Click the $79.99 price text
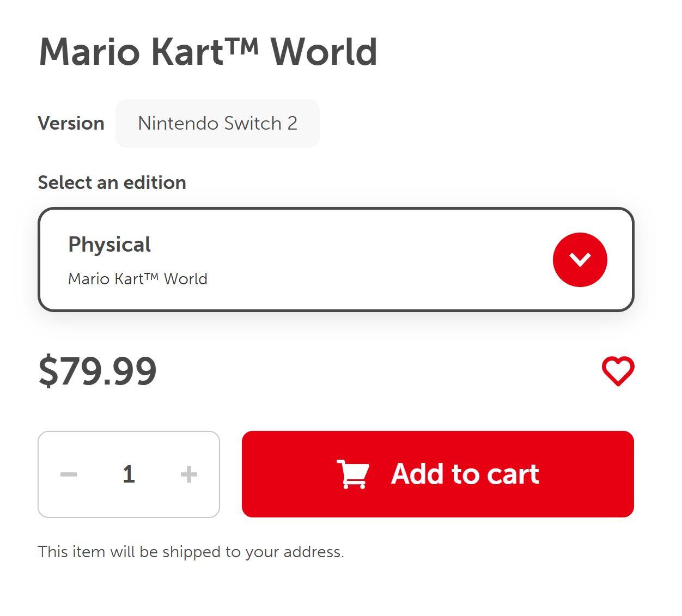 [x=98, y=371]
